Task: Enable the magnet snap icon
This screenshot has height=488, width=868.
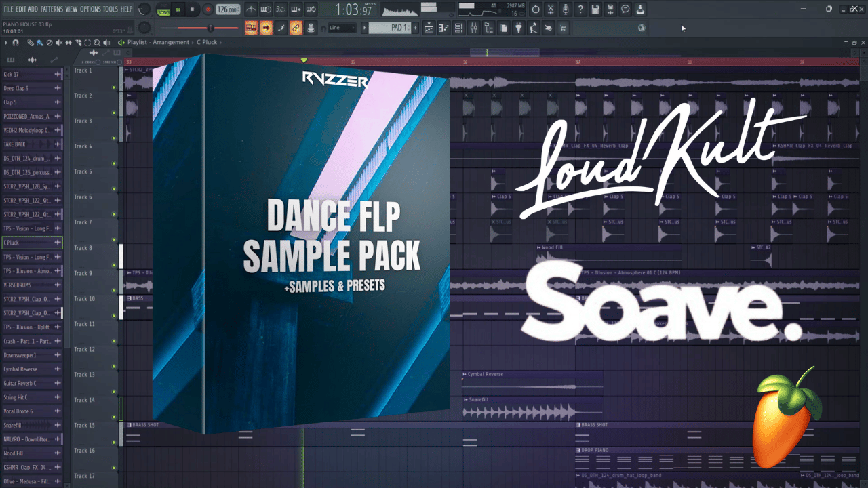Action: click(x=16, y=43)
